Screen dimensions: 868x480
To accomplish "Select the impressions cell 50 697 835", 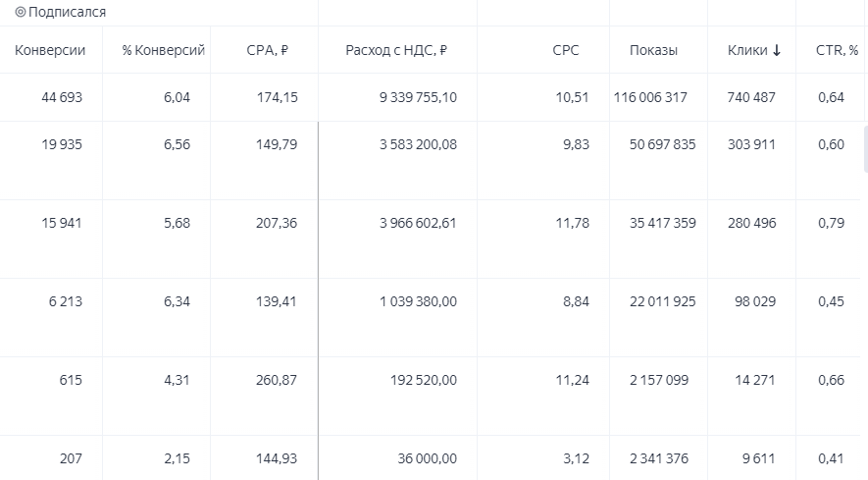I will (x=663, y=144).
